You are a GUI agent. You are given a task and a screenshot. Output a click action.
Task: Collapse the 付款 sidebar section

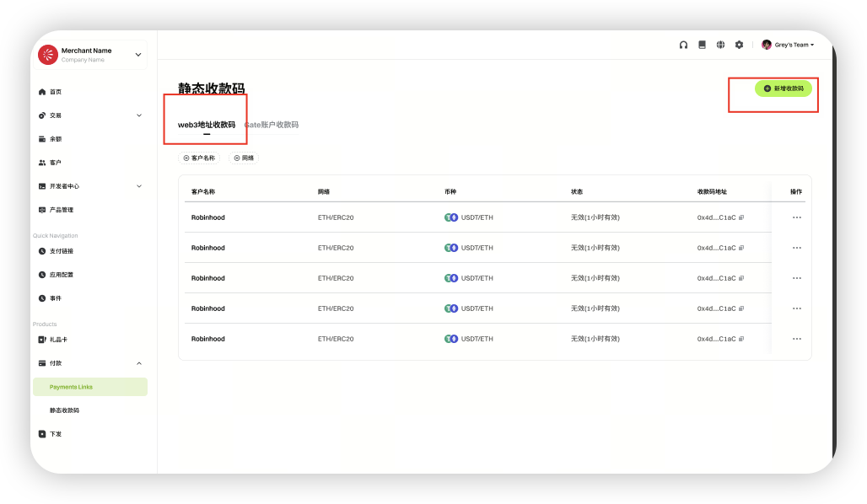tap(139, 363)
